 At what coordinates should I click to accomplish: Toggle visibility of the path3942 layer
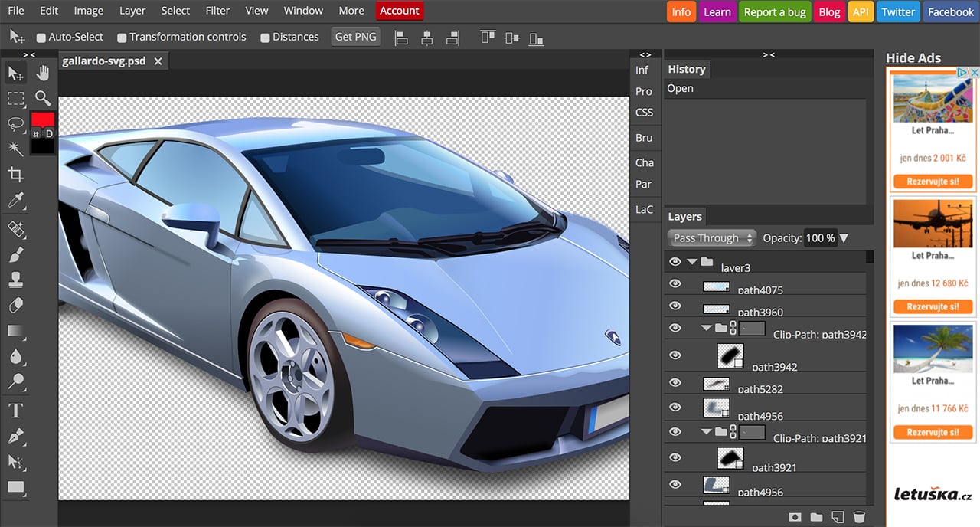[675, 355]
